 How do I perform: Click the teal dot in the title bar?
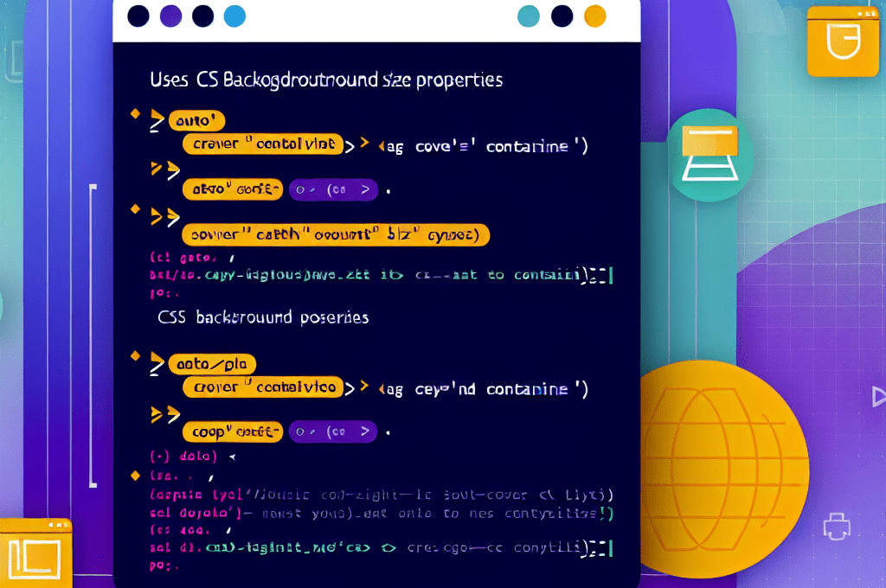[x=529, y=16]
